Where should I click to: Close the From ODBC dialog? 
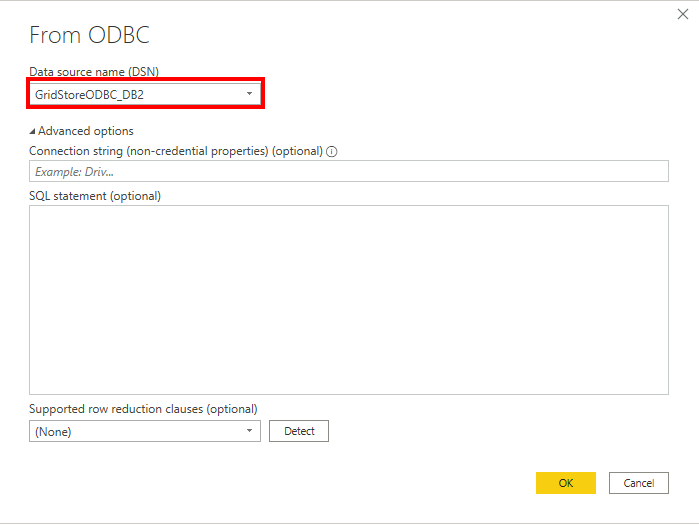(682, 14)
